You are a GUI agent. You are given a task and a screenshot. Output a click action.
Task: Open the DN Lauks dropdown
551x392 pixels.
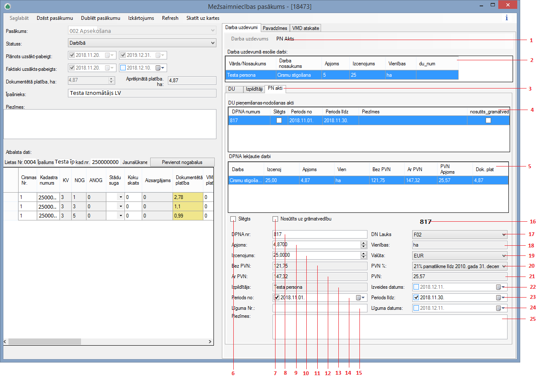click(504, 234)
